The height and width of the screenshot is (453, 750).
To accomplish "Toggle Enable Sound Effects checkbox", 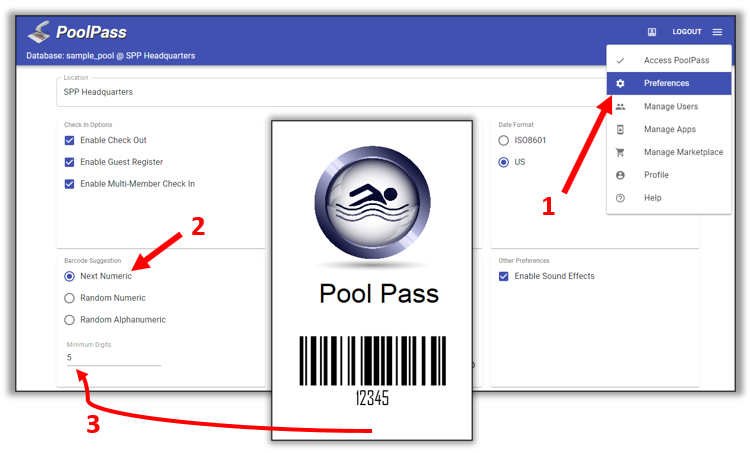I will [503, 276].
